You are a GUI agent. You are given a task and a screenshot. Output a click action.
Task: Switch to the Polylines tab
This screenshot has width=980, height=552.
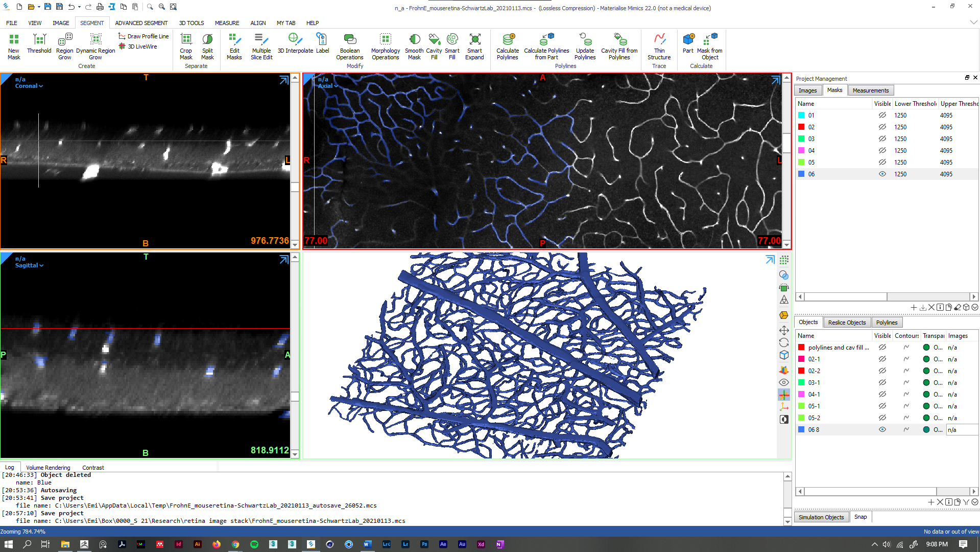[887, 323]
